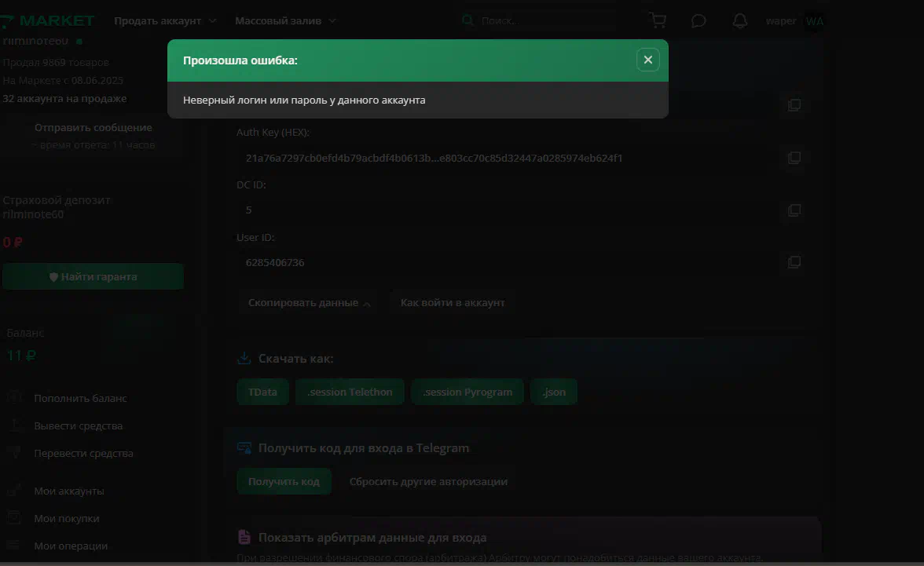The image size is (924, 566).
Task: Click the Сбросить другие авторизации link
Action: [x=428, y=482]
